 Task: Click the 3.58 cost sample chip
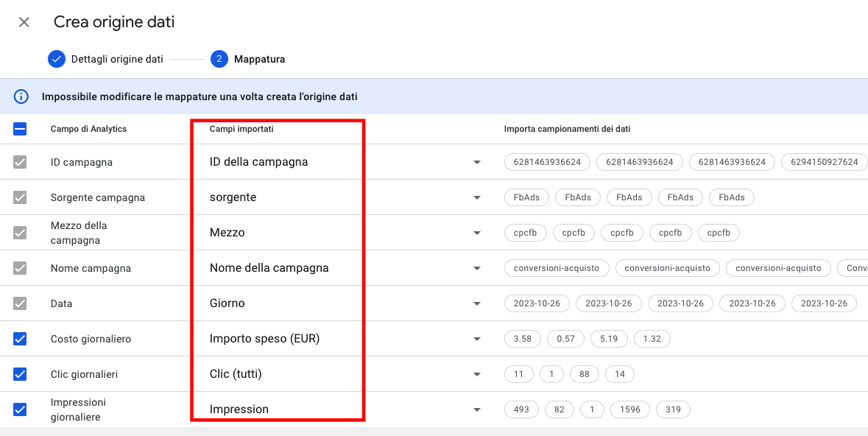coord(522,339)
